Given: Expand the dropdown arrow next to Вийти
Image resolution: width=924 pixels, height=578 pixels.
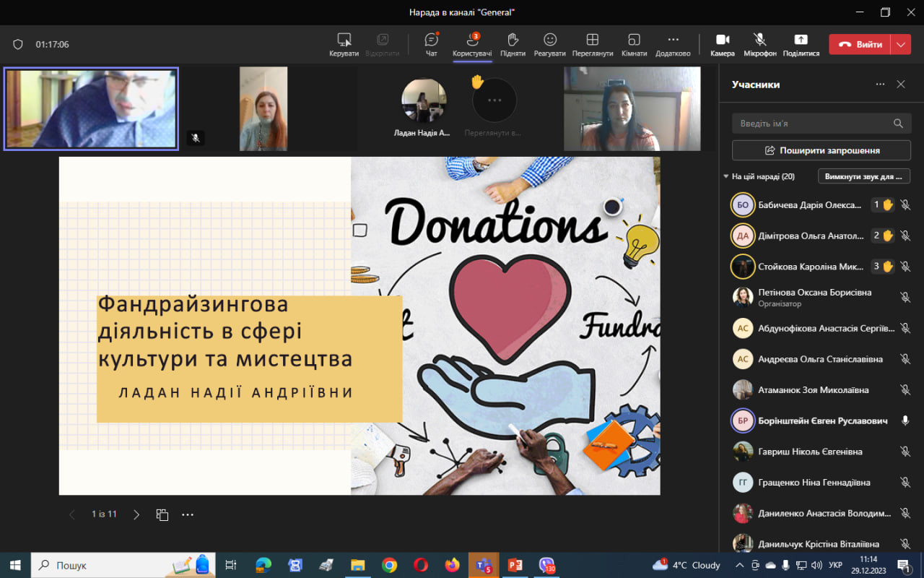Looking at the screenshot, I should click(x=900, y=44).
